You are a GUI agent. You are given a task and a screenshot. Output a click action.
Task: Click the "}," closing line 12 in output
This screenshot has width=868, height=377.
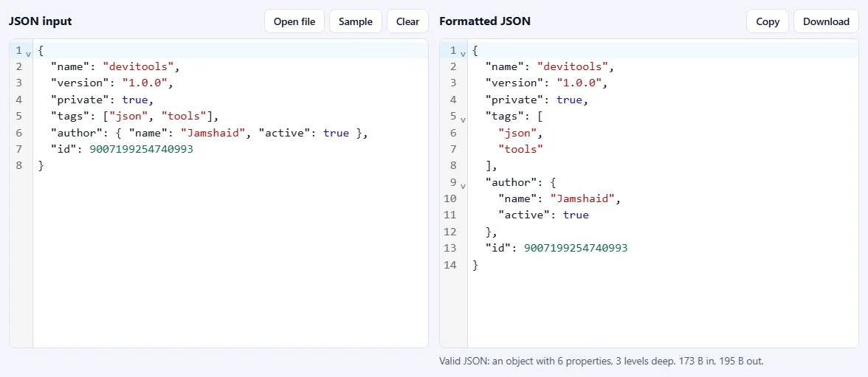pos(492,232)
